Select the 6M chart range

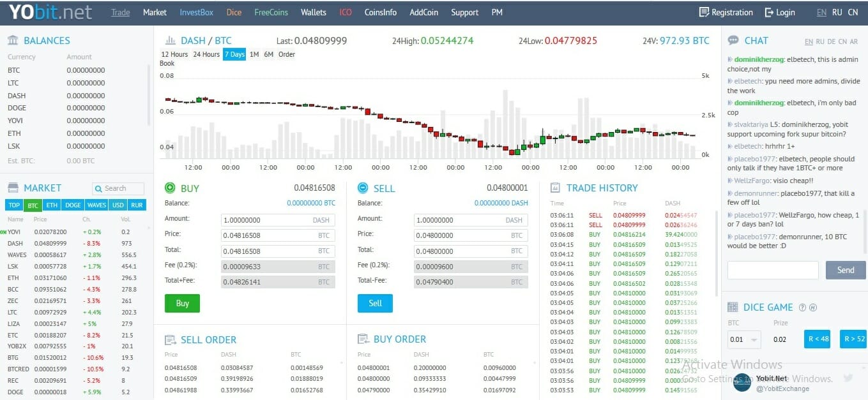268,54
